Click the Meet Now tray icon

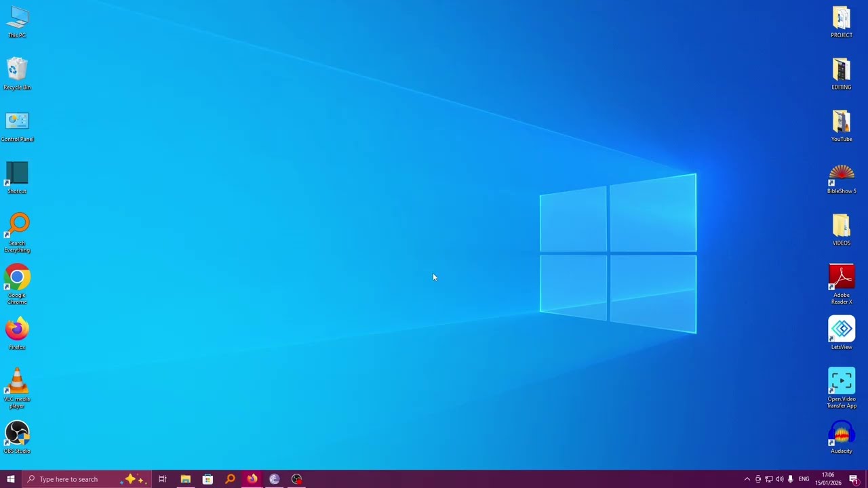(758, 479)
